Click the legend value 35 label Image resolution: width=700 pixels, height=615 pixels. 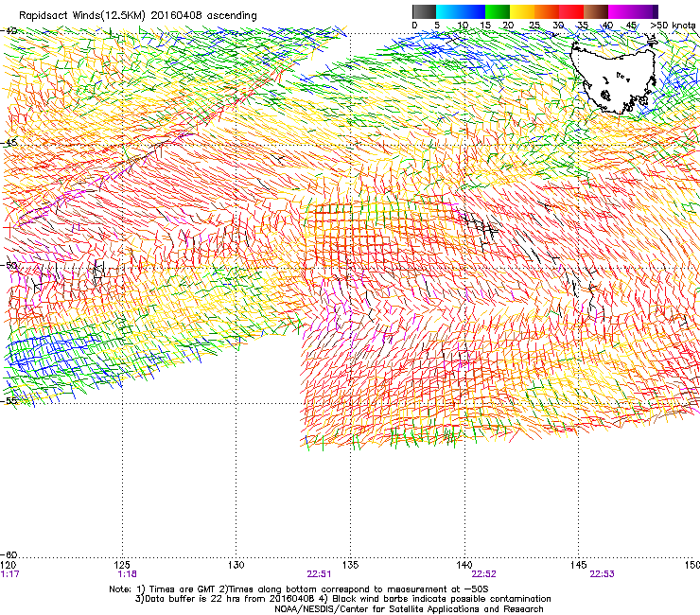point(583,26)
